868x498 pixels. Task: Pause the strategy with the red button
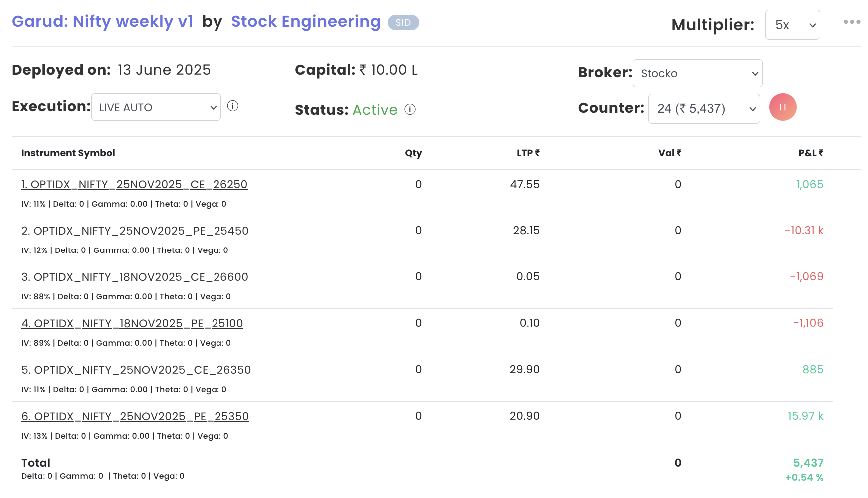(x=782, y=107)
